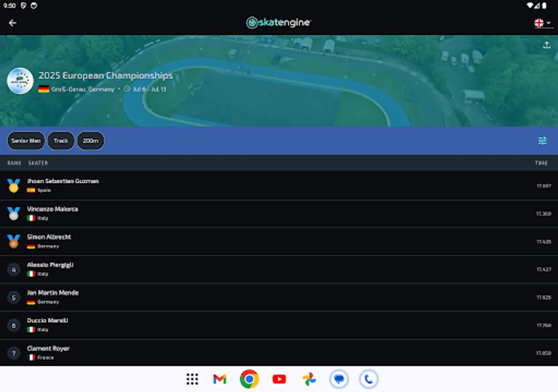Toggle the Senior Men filter chip
This screenshot has width=558, height=392.
[x=26, y=140]
